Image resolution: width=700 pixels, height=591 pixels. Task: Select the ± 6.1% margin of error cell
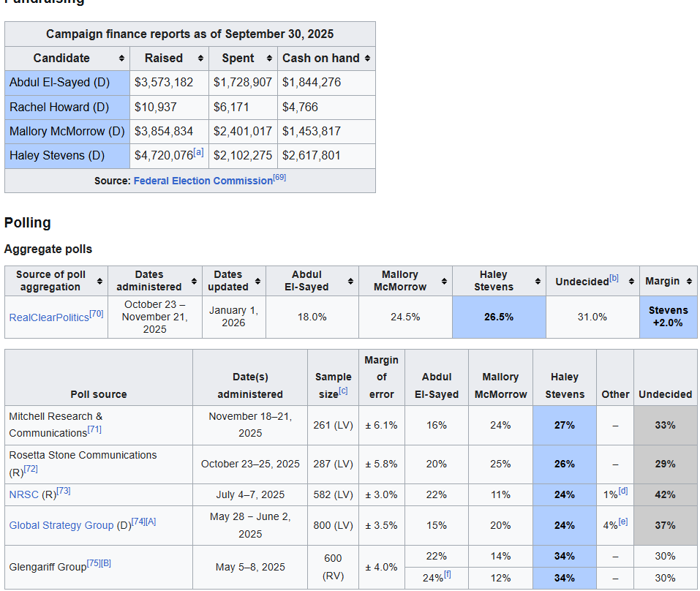pyautogui.click(x=382, y=425)
